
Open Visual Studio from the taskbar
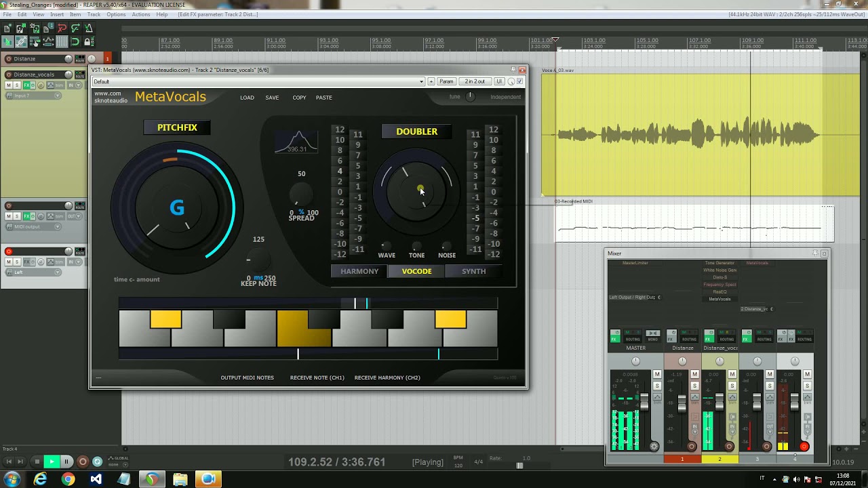point(96,479)
